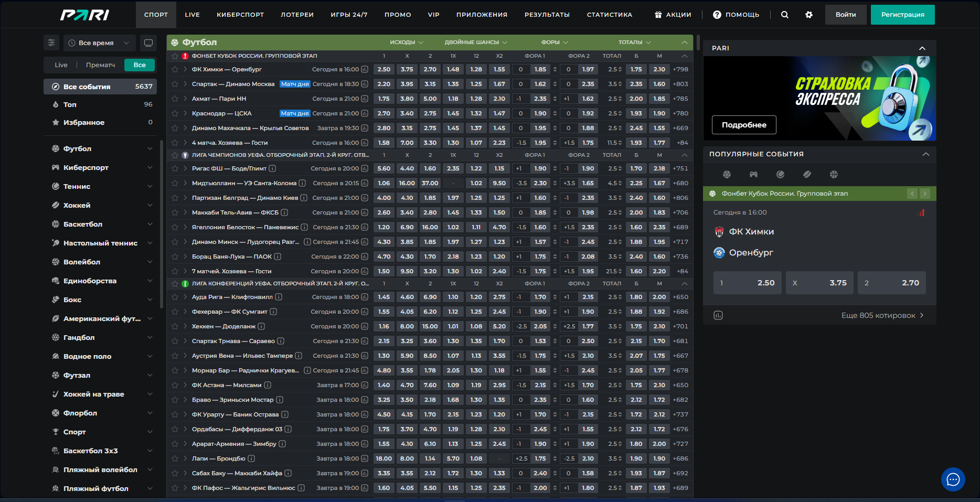Open the Тоталы column dropdown
This screenshot has height=502, width=980.
tap(634, 42)
